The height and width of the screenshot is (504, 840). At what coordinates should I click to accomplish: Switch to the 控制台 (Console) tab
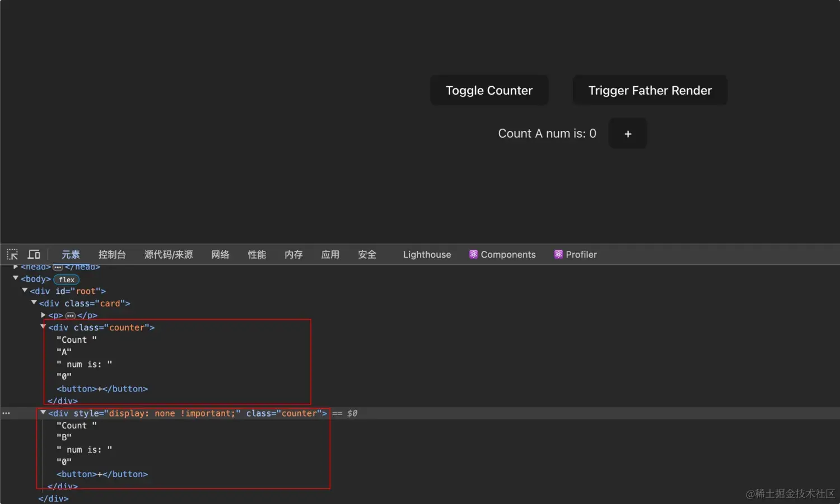[x=112, y=254]
